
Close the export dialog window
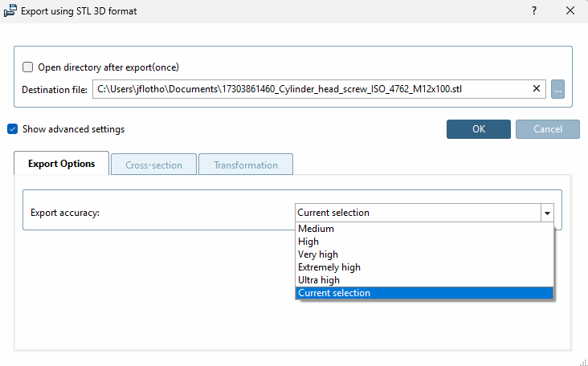(x=570, y=11)
